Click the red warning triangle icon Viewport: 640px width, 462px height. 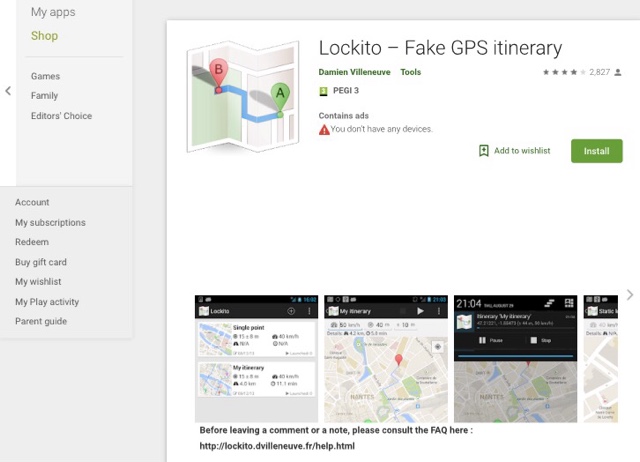(x=324, y=130)
